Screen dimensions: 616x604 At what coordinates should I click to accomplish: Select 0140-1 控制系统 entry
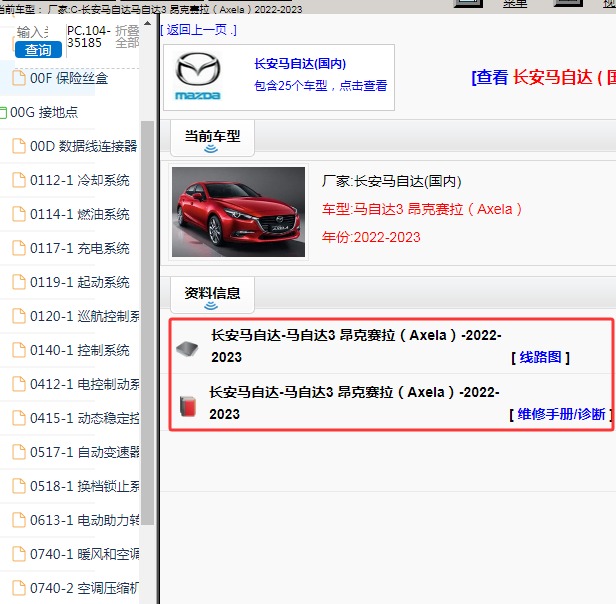pos(80,350)
